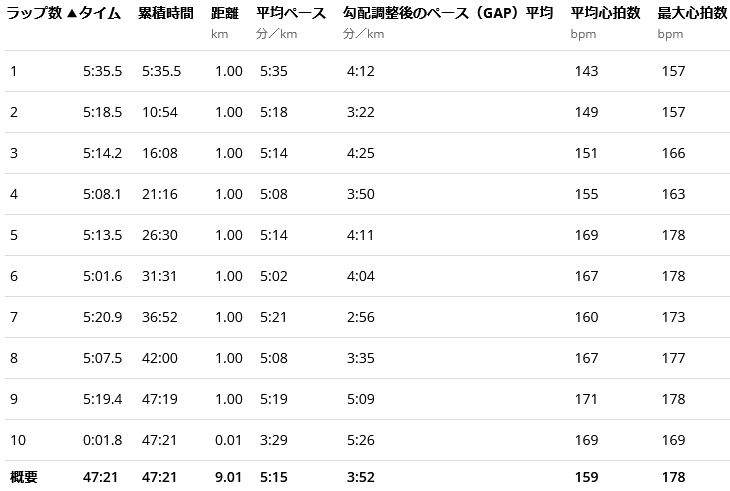Select lap 1 row number
730x491 pixels.
click(x=14, y=71)
